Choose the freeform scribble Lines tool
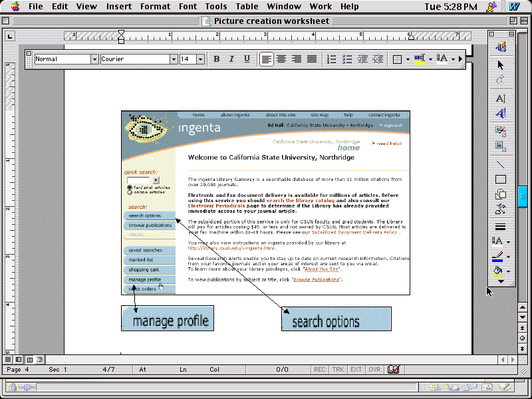 coord(501,209)
